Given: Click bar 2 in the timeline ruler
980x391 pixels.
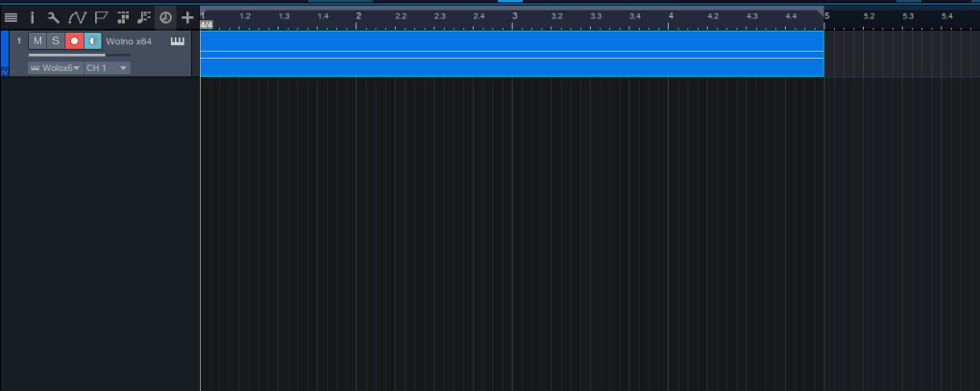Looking at the screenshot, I should (x=358, y=16).
